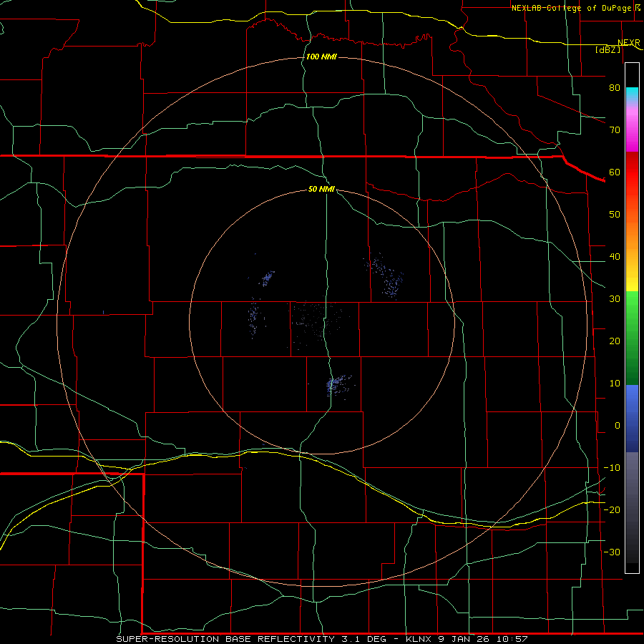
Task: Click the 20 value on the dBZ scale
Action: 615,341
